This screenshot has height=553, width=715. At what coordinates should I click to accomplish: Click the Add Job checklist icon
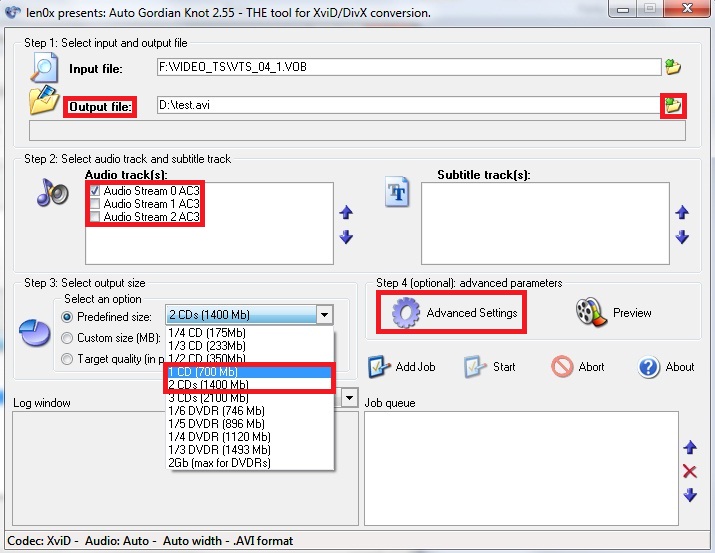379,367
